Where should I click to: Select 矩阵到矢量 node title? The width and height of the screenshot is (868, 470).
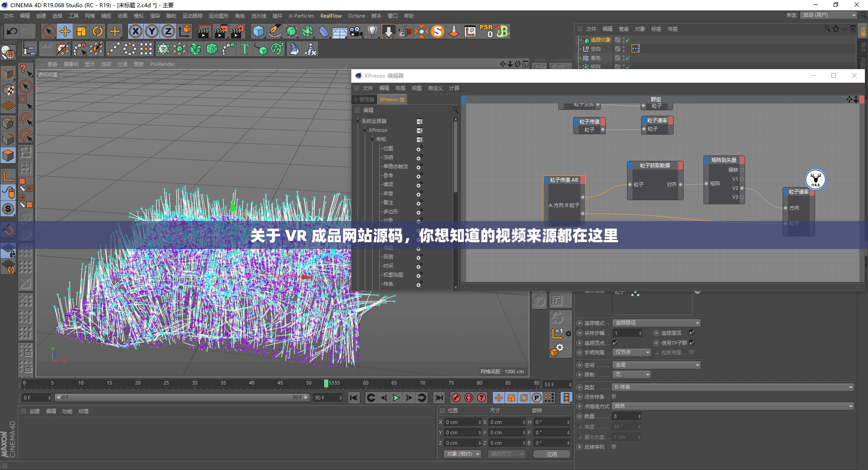724,160
